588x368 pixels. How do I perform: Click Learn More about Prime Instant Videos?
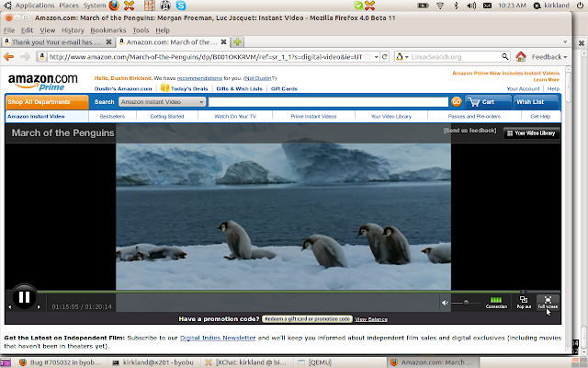(546, 80)
